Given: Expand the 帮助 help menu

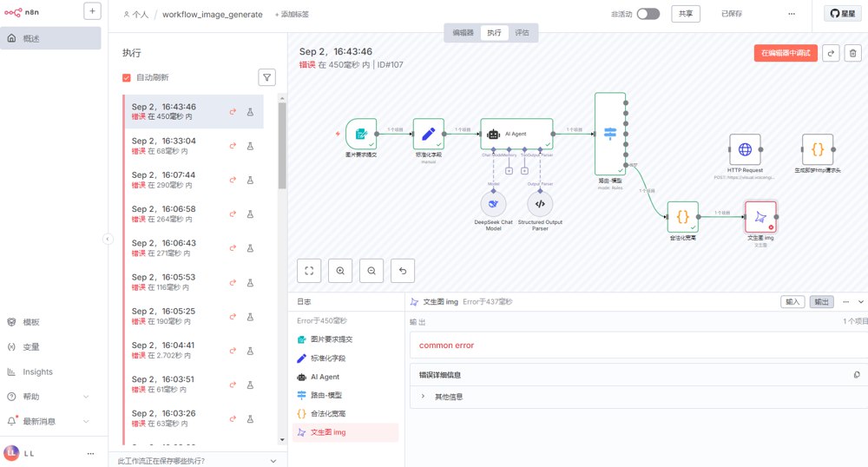Looking at the screenshot, I should point(85,397).
